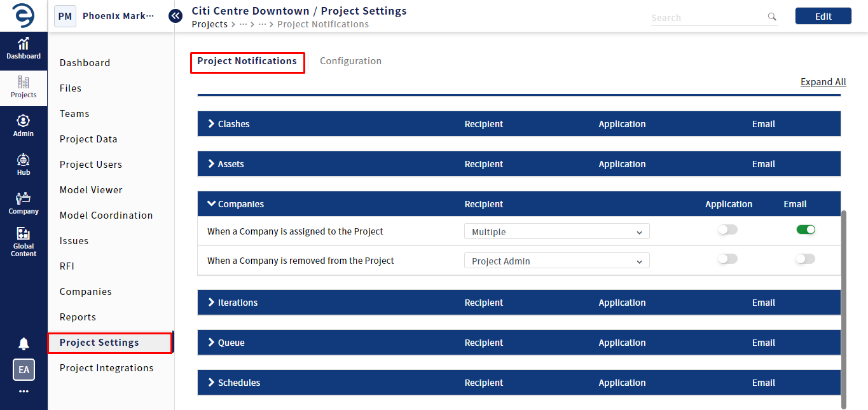Click the first breadcrumb ellipsis
Image resolution: width=868 pixels, height=410 pixels.
(x=243, y=24)
